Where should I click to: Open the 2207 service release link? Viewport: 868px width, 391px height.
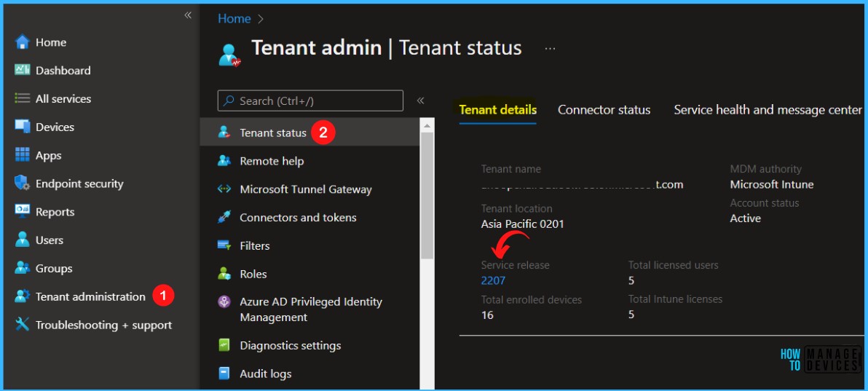point(493,280)
